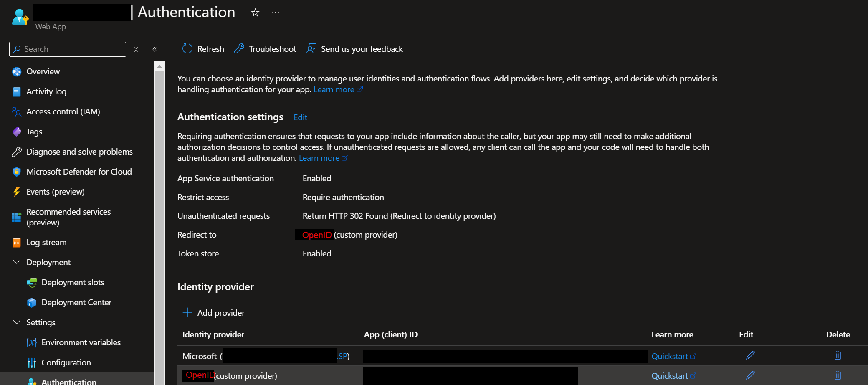Click the Web App header user-key icon
Image resolution: width=868 pixels, height=385 pixels.
tap(20, 17)
